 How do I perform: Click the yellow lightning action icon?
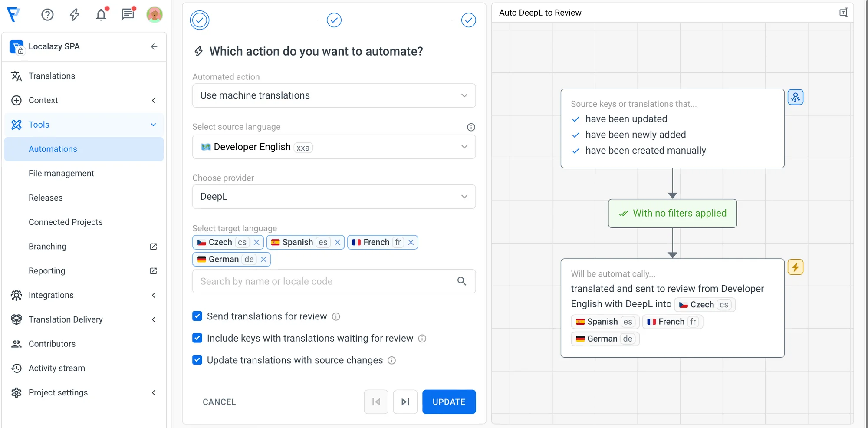[795, 267]
